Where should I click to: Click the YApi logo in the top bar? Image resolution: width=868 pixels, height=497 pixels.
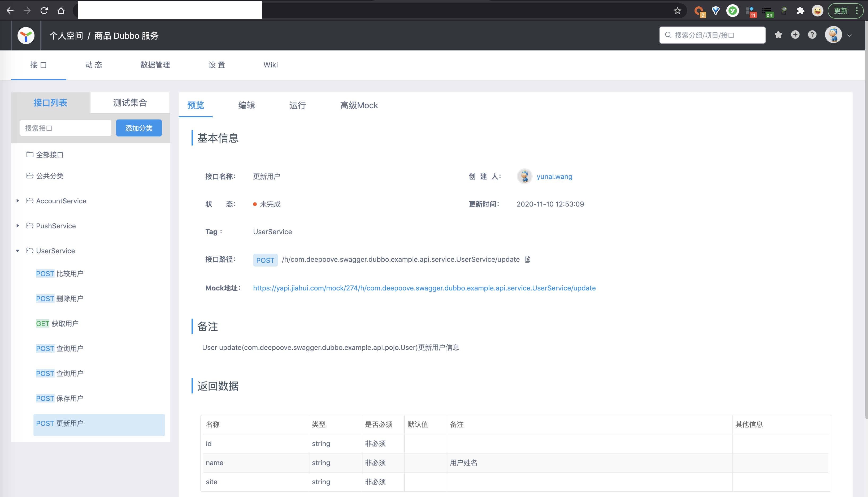pos(25,35)
